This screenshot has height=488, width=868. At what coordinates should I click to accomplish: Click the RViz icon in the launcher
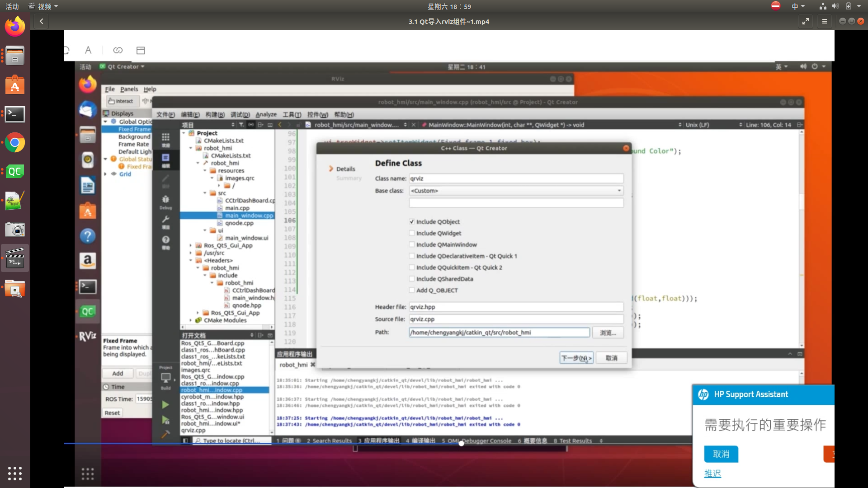tap(88, 336)
